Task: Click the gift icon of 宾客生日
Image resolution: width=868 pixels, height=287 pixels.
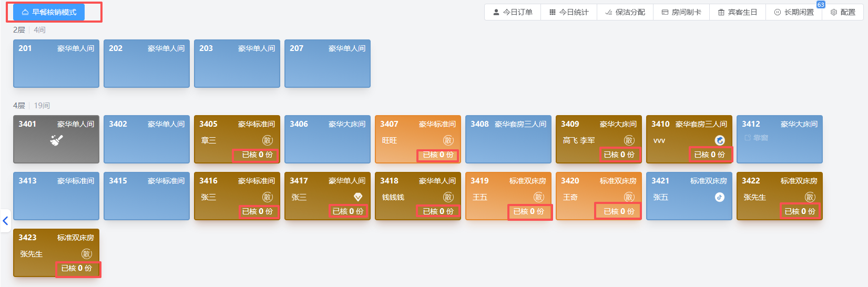Action: (x=721, y=12)
